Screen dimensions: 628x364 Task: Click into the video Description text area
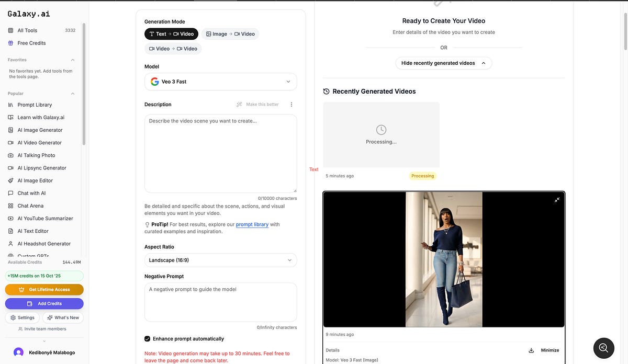click(220, 154)
